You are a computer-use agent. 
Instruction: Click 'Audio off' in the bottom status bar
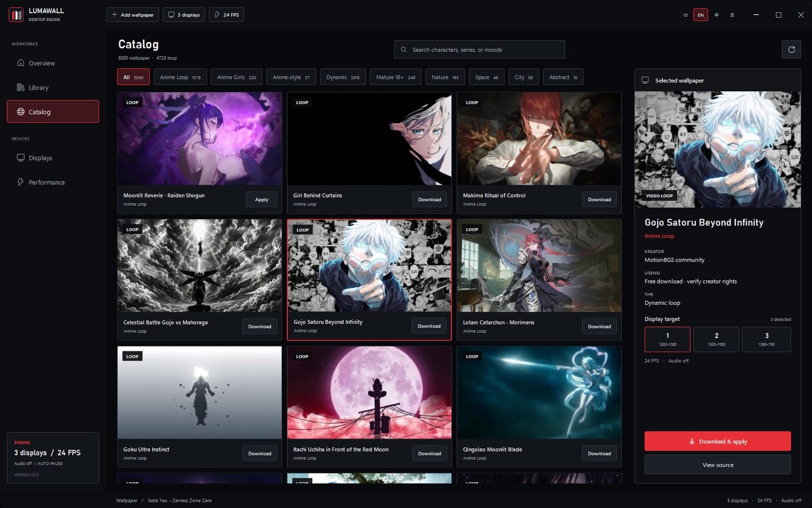coord(791,500)
